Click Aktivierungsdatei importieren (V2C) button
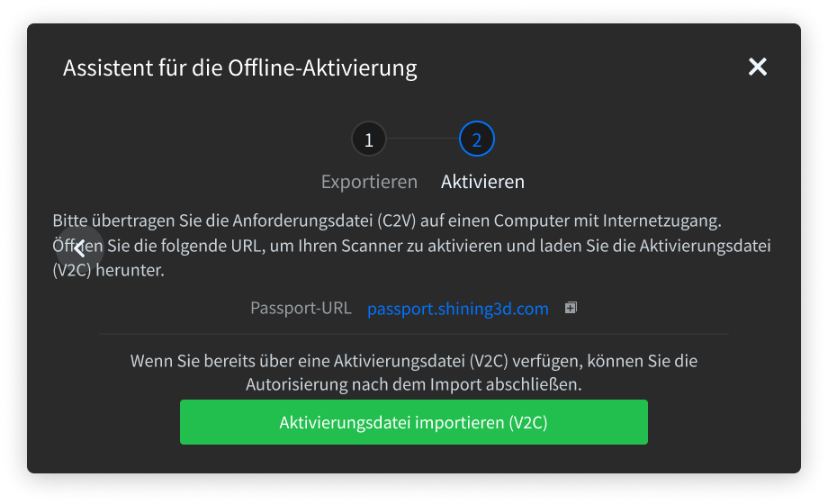Screen dimensions: 828x504 tap(413, 422)
